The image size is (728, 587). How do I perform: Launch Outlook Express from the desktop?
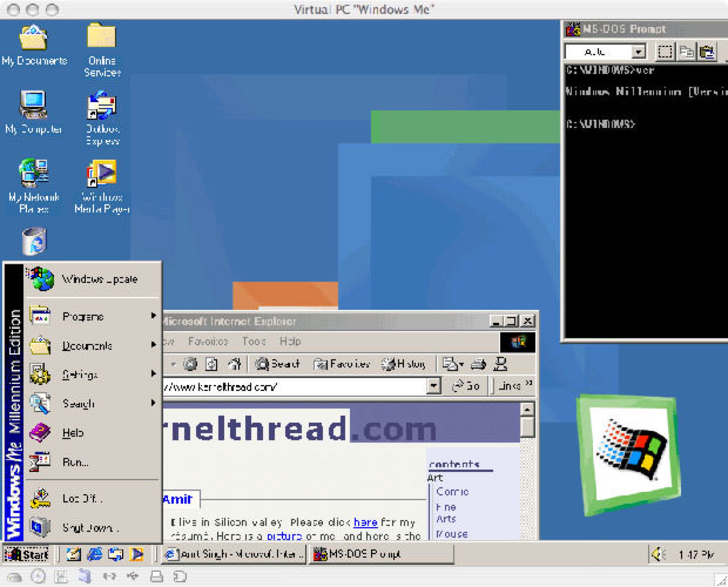[102, 105]
